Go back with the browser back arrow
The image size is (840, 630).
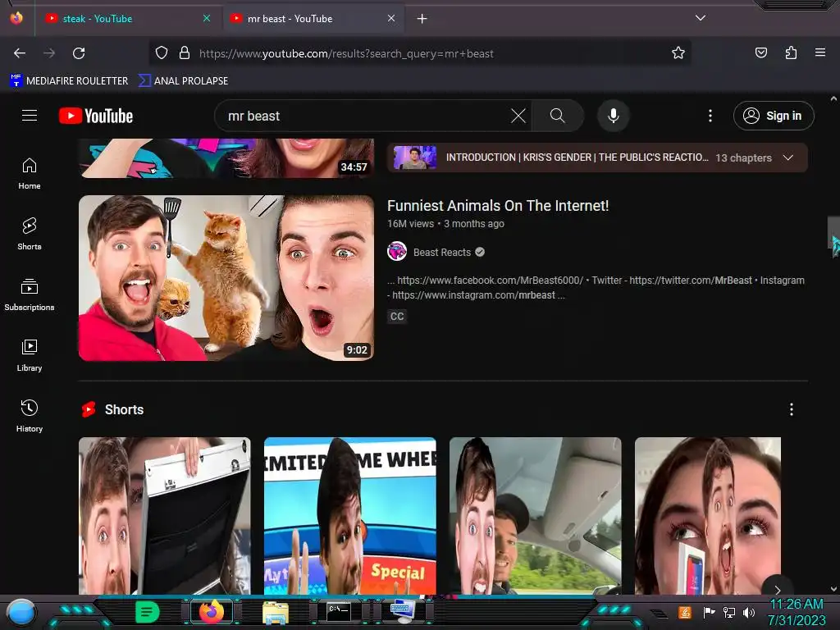[20, 53]
